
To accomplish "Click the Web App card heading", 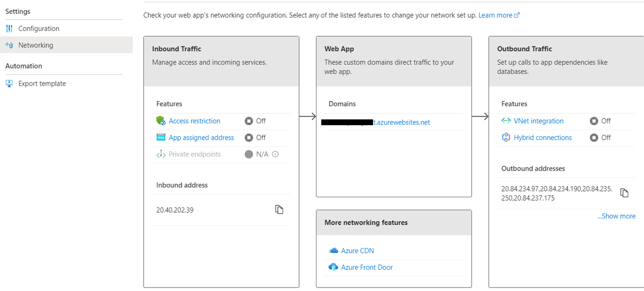I will click(339, 49).
